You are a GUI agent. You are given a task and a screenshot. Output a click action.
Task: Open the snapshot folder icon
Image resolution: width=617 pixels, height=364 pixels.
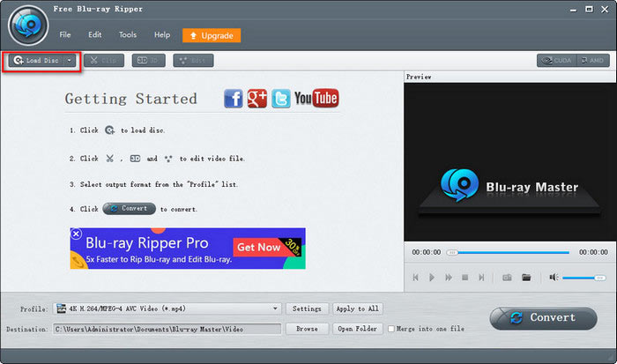(x=526, y=278)
